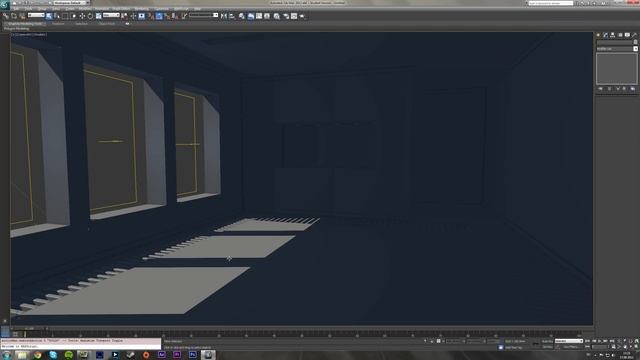Click the Auto Key button

tap(547, 341)
